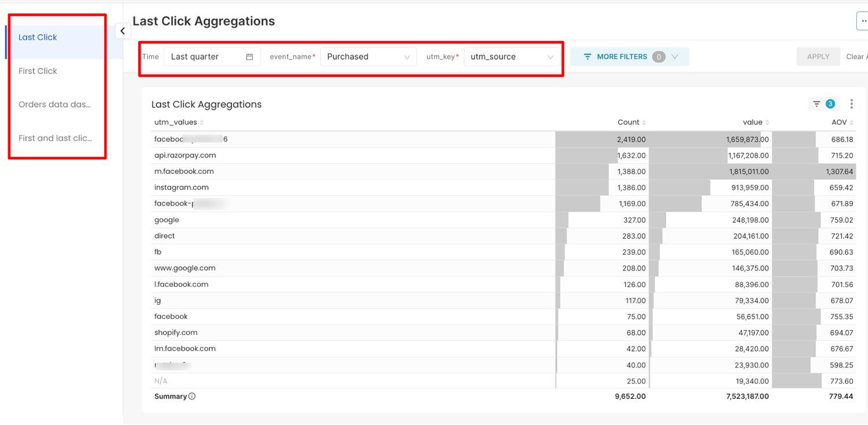Sort by the utm_values column arrows
Screen dimensions: 868x425
[x=202, y=123]
